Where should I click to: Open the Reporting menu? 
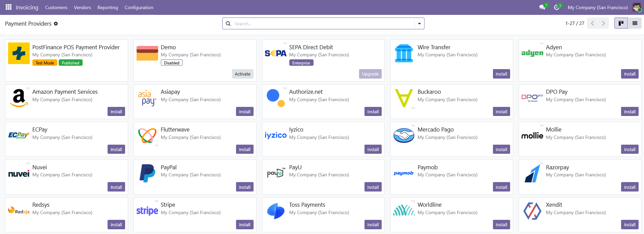tap(108, 7)
